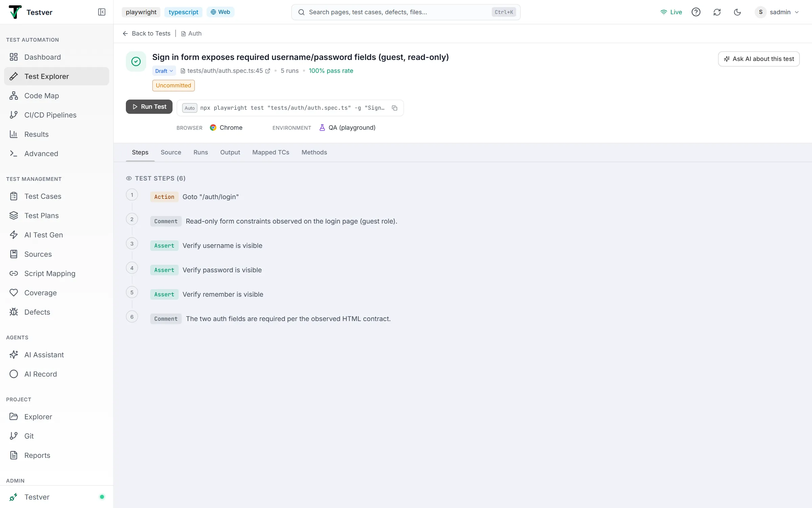This screenshot has height=508, width=812.
Task: Click the 100% pass rate text
Action: (x=331, y=71)
